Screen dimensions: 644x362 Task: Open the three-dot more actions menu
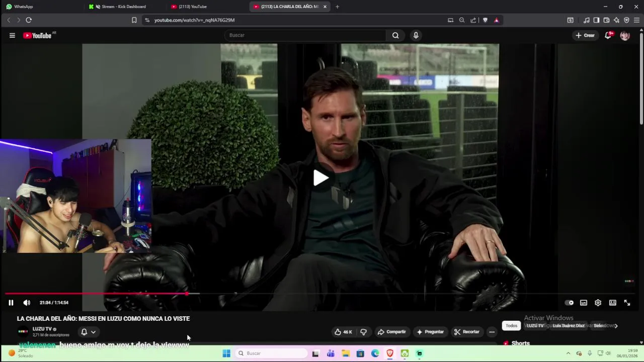point(492,332)
